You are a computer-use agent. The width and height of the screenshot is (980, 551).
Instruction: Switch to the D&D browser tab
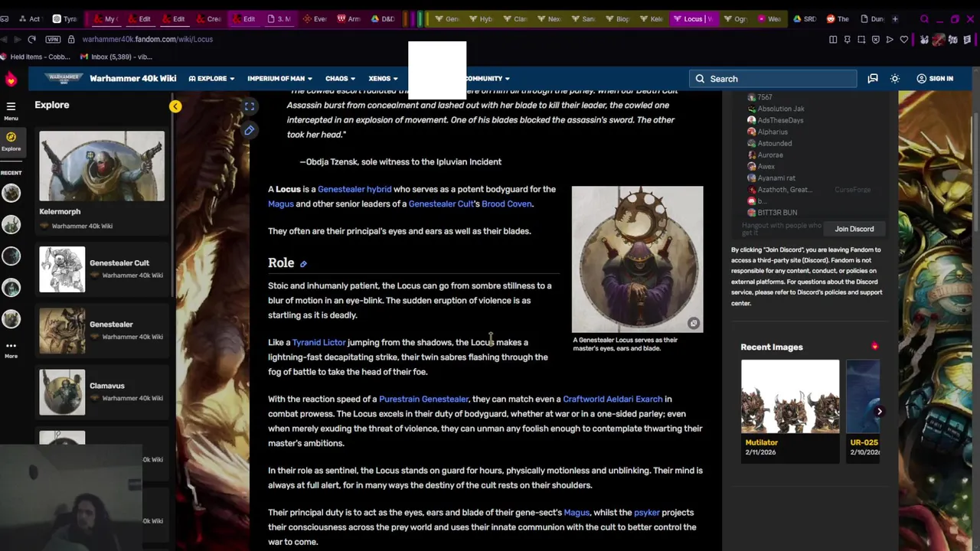(382, 19)
